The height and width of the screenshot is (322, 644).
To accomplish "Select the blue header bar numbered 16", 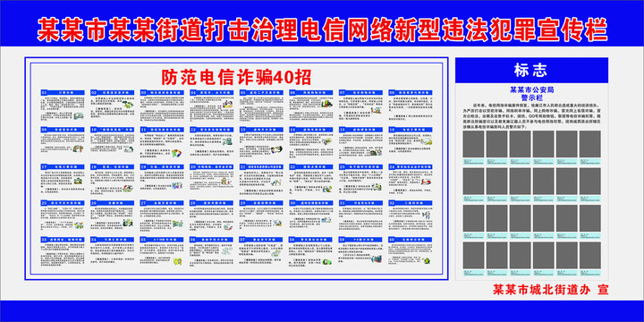I will pyautogui.click(x=411, y=130).
